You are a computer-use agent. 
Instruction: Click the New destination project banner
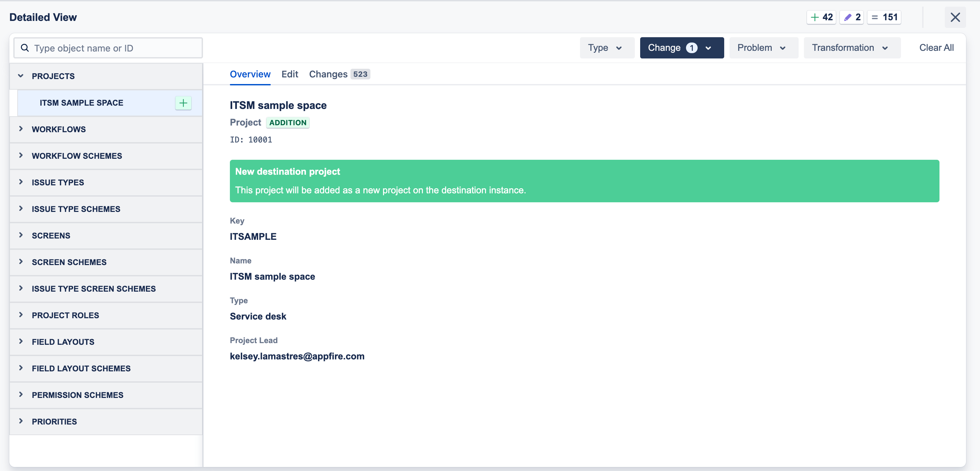584,181
